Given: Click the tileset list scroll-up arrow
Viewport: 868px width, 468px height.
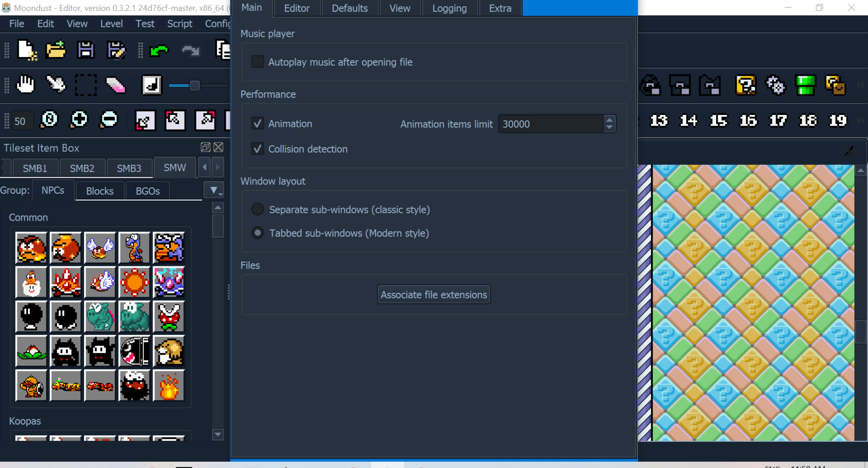Looking at the screenshot, I should (x=218, y=207).
